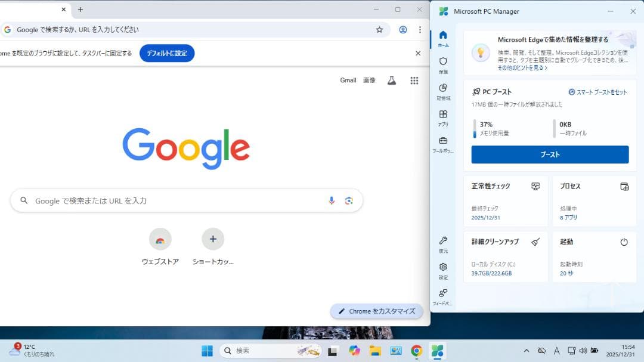
Task: Click the デフォルトに設定 button in Chrome
Action: pyautogui.click(x=167, y=53)
